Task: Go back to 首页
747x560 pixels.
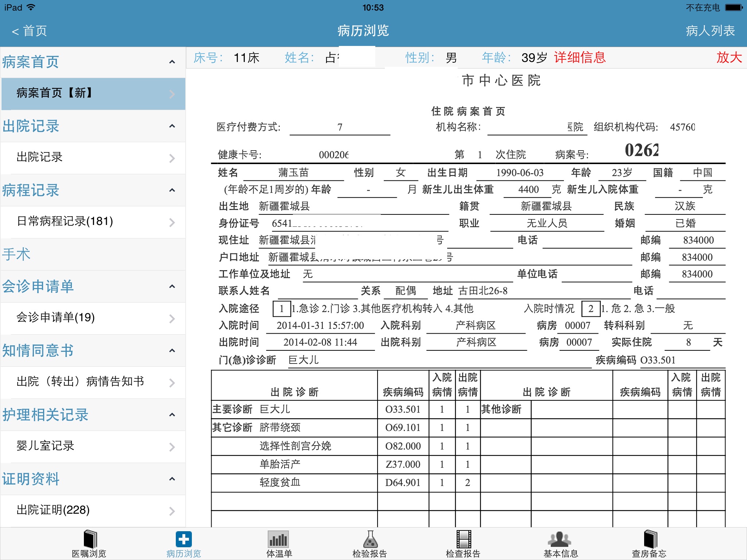Action: (30, 31)
